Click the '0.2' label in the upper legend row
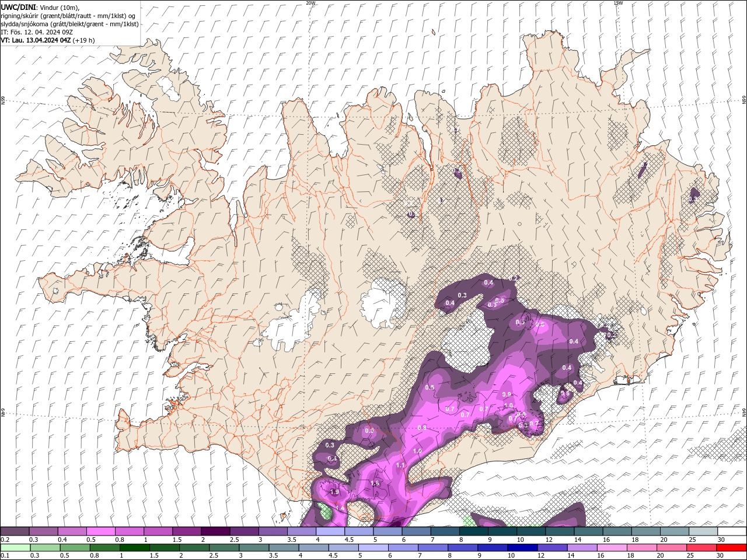This screenshot has height=560, width=747. point(6,540)
